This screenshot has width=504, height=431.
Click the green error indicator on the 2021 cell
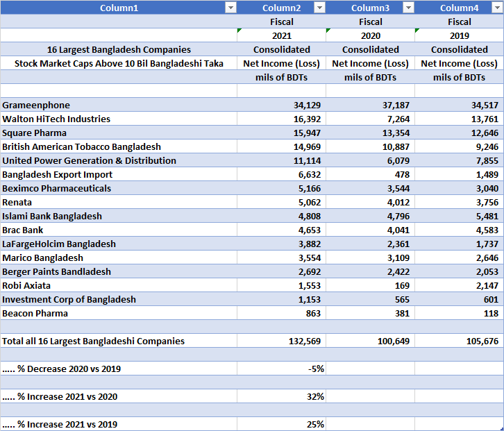click(239, 31)
